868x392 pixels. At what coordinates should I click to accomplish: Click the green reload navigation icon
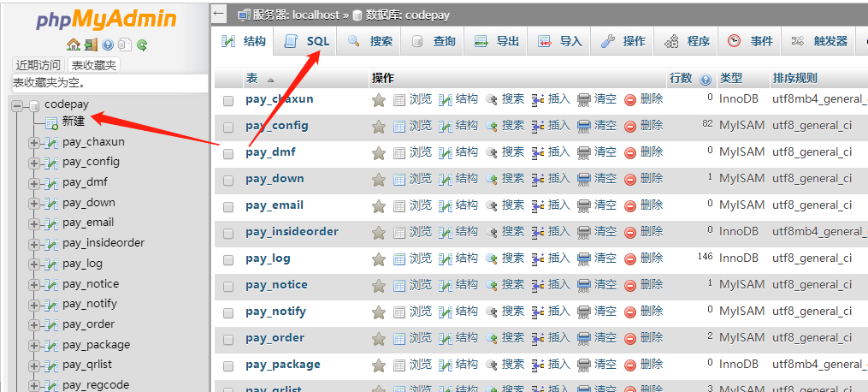click(142, 45)
